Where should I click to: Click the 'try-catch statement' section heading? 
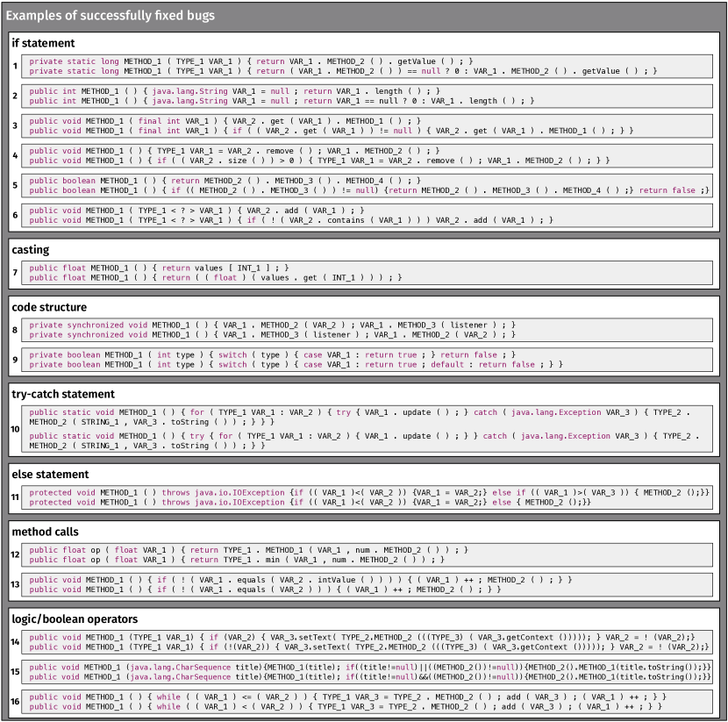click(63, 394)
